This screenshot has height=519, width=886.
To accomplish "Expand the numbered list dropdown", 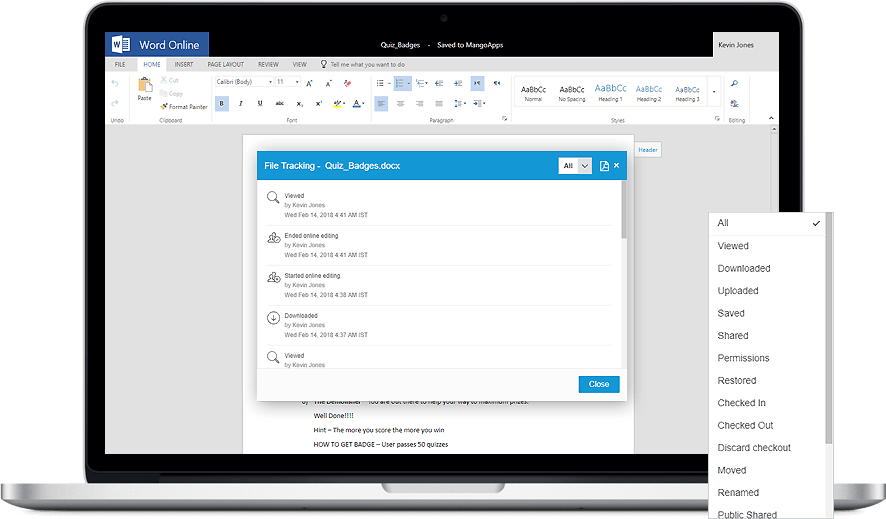I will point(409,84).
